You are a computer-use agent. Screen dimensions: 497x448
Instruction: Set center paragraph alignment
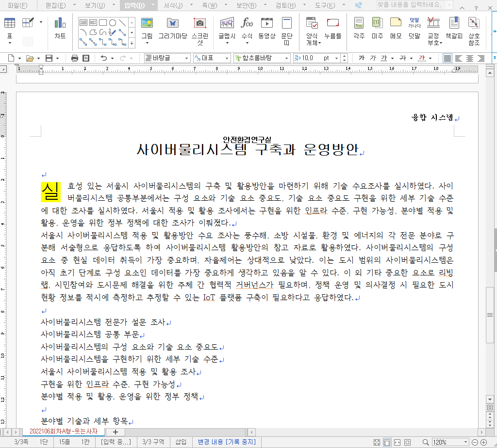point(470,58)
